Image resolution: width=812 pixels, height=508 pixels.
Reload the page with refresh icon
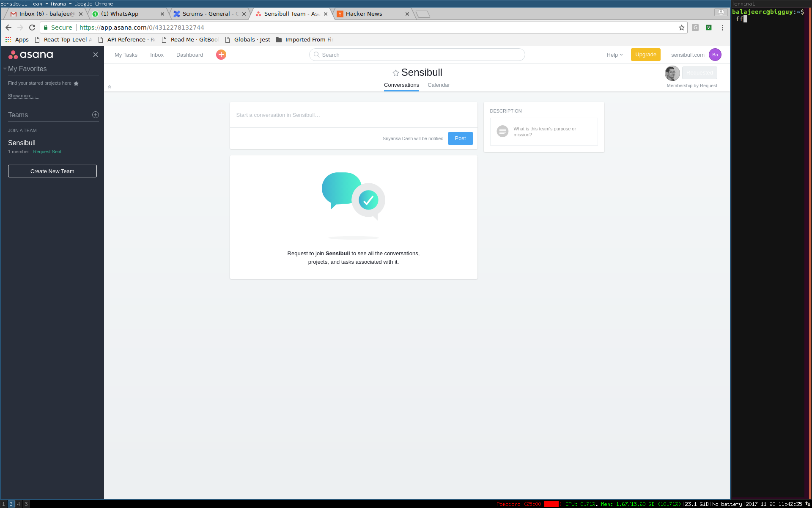pyautogui.click(x=32, y=28)
